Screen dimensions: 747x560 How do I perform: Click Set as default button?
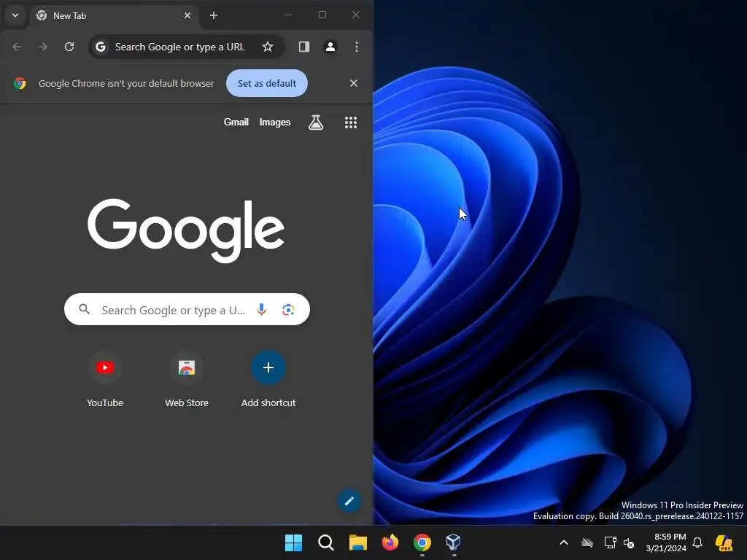267,83
